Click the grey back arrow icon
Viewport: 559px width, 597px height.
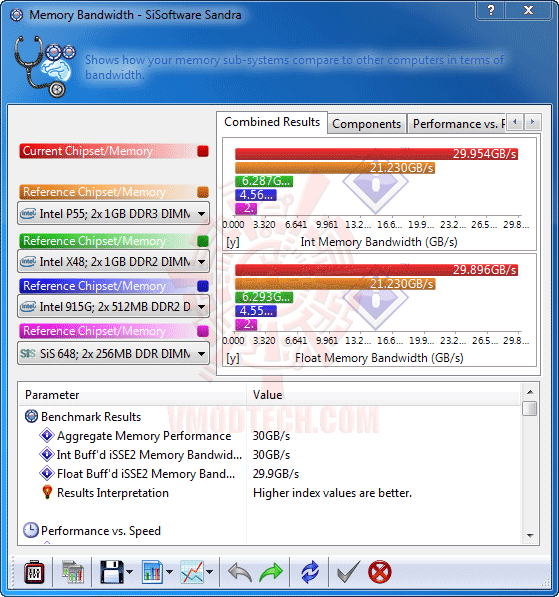pyautogui.click(x=240, y=572)
